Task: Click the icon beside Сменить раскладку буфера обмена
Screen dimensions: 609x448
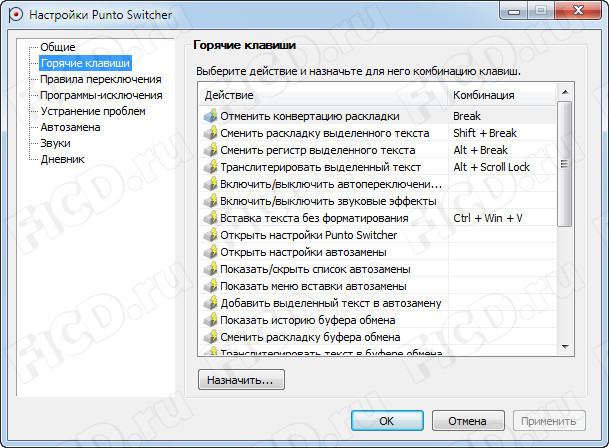Action: [210, 337]
